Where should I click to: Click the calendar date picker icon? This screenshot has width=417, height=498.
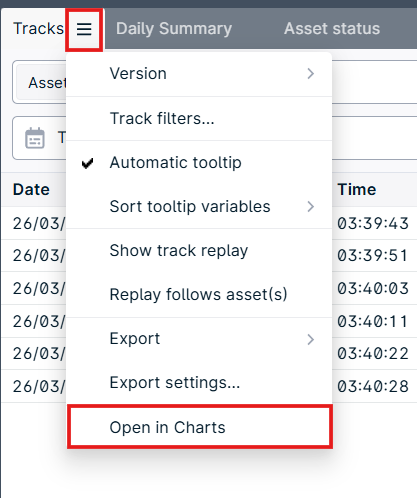35,138
